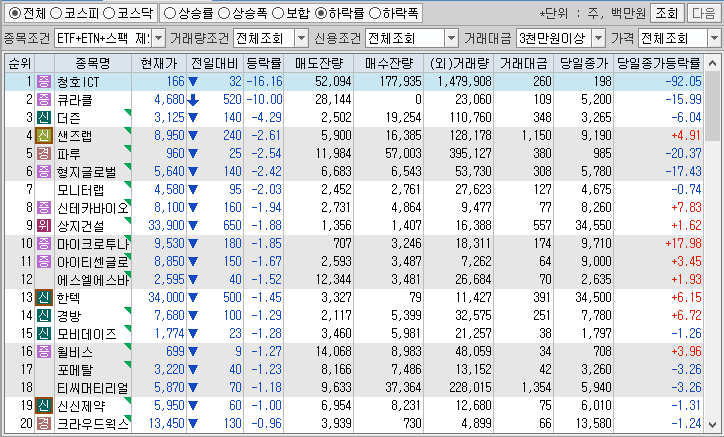Click the 증 badge beside 청호ICT
This screenshot has height=437, width=724.
point(44,82)
